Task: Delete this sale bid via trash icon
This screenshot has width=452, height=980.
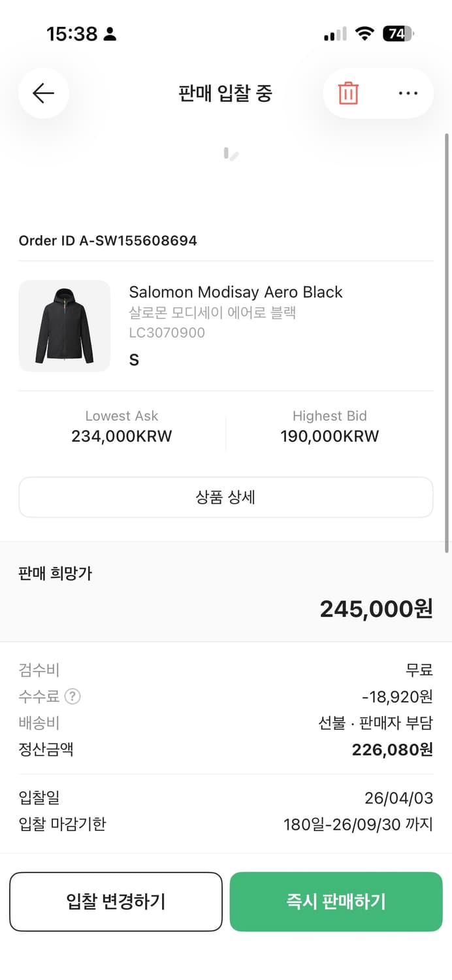Action: pos(348,93)
